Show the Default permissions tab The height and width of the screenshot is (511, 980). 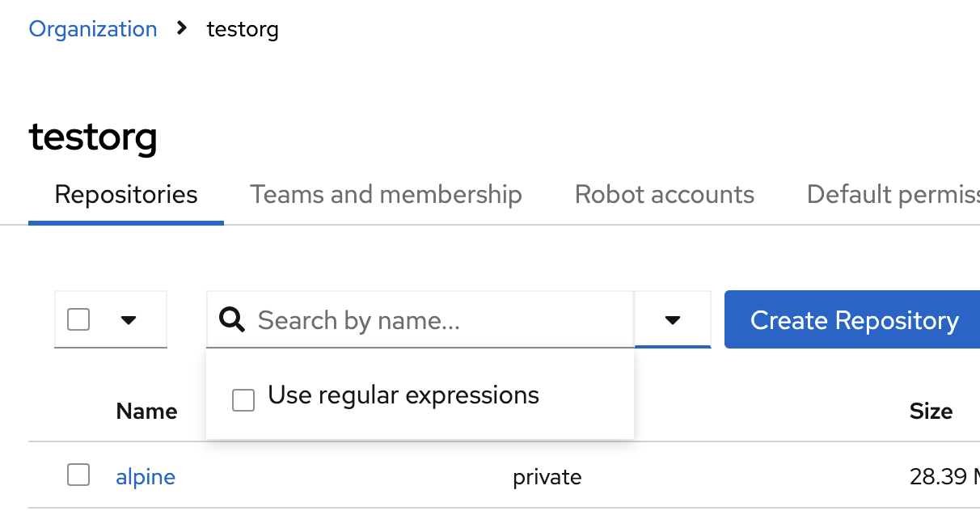[893, 195]
